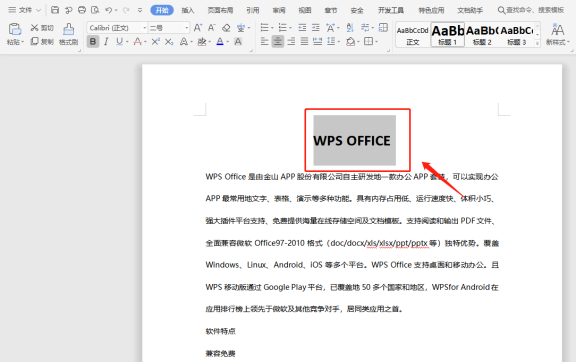Apply the 标题 1 heading style

tap(448, 35)
